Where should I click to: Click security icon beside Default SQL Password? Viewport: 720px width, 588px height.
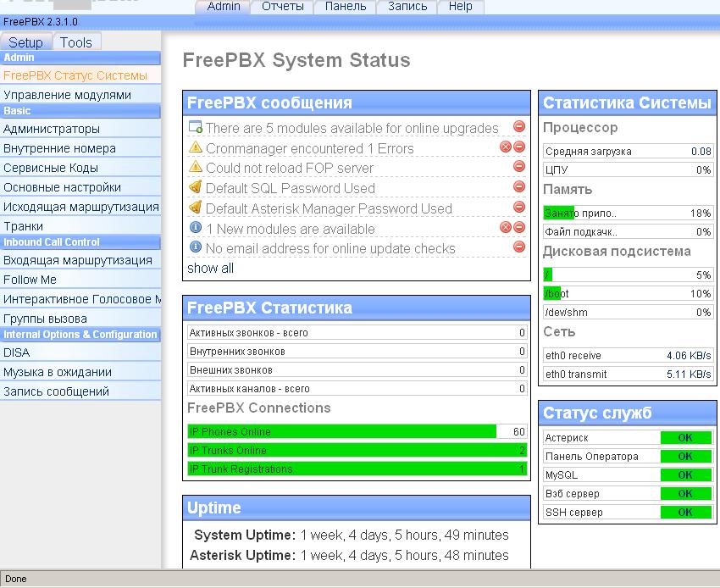coord(196,187)
